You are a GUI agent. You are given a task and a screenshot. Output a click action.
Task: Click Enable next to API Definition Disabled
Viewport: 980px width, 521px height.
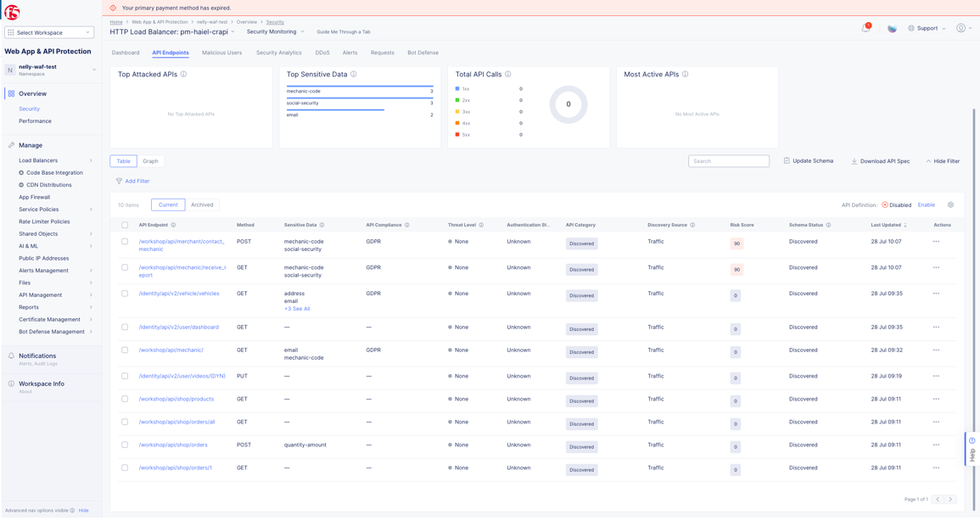[x=926, y=204]
